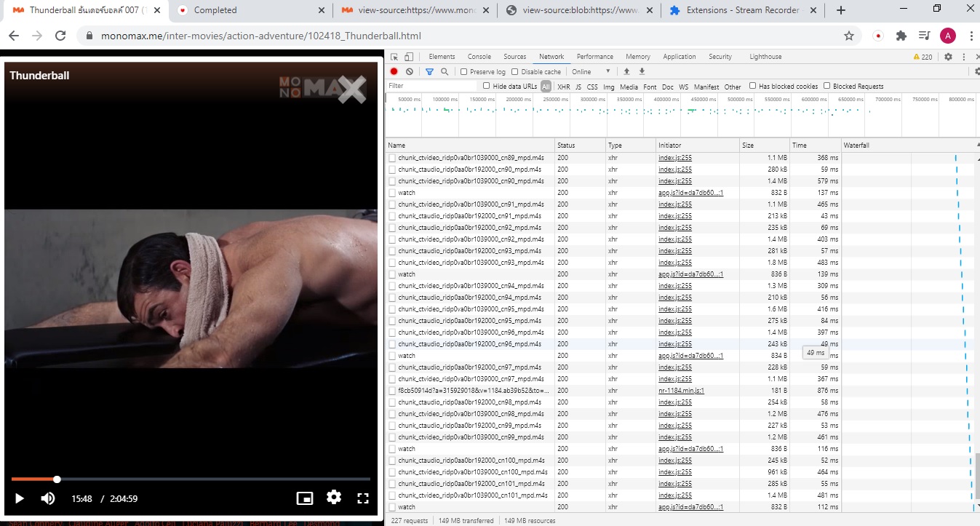Filter requests by XHR type
Screen dimensions: 980x526
[564, 87]
